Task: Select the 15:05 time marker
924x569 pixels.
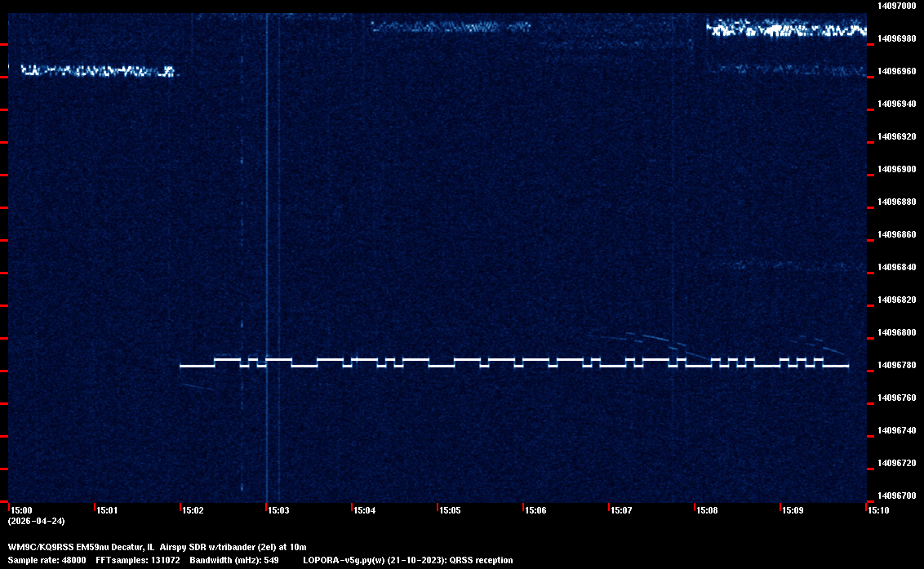Action: tap(450, 510)
